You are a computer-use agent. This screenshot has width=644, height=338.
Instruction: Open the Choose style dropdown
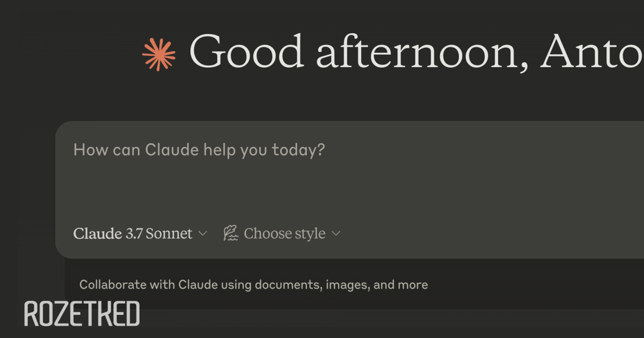282,233
